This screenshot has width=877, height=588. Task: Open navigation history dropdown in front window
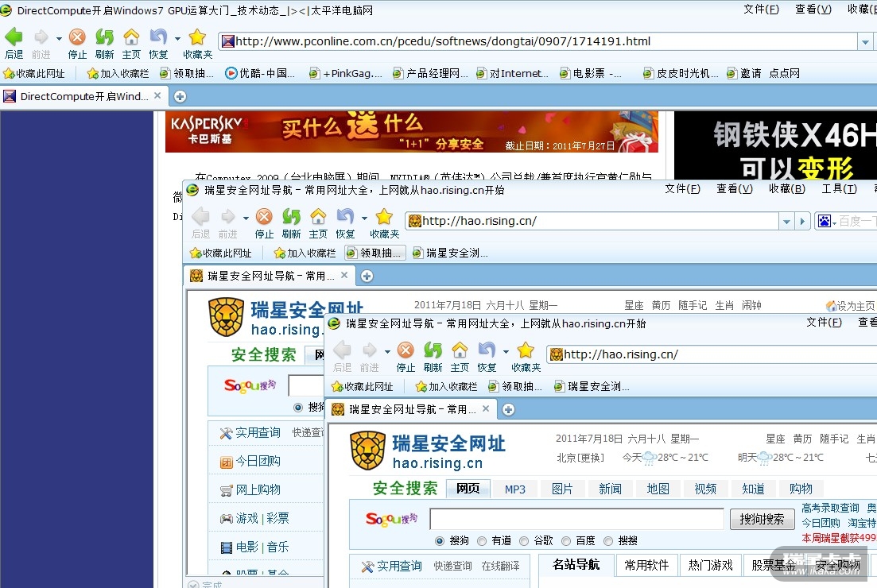click(387, 351)
